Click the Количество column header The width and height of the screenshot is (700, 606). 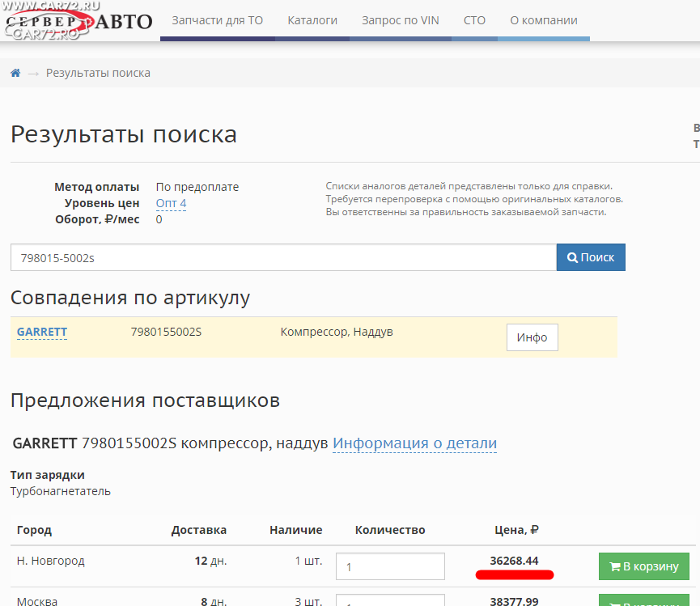tap(390, 530)
